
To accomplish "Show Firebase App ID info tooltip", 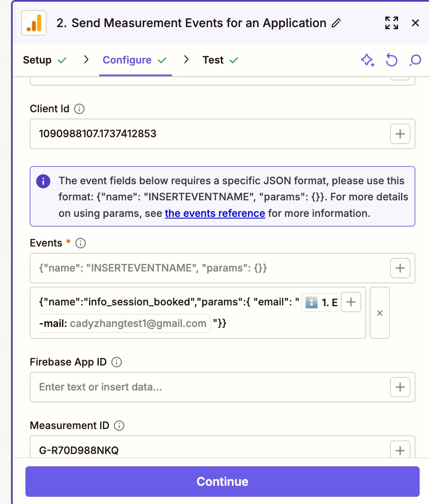I will tap(117, 362).
